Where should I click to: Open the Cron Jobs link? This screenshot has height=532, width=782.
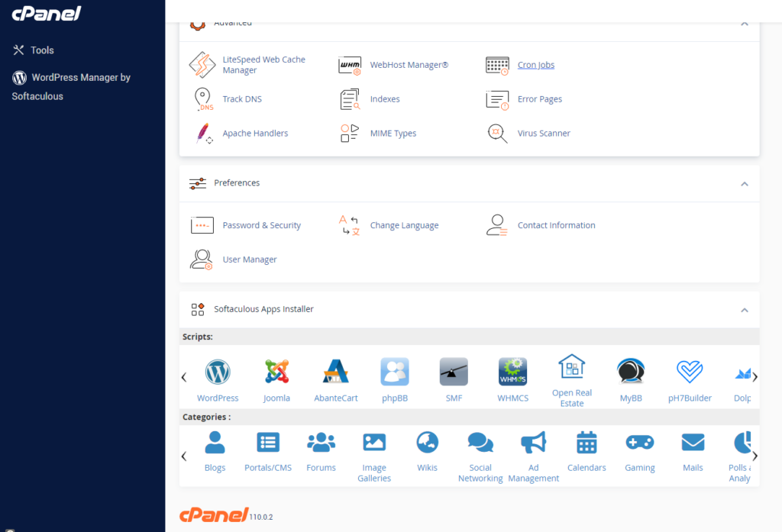[x=535, y=65]
